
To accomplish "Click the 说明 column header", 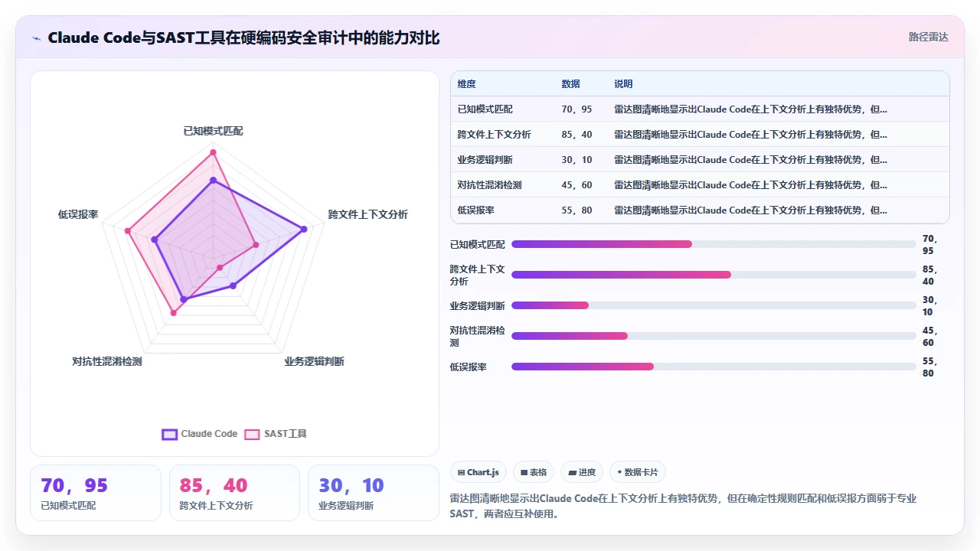I will pyautogui.click(x=623, y=84).
